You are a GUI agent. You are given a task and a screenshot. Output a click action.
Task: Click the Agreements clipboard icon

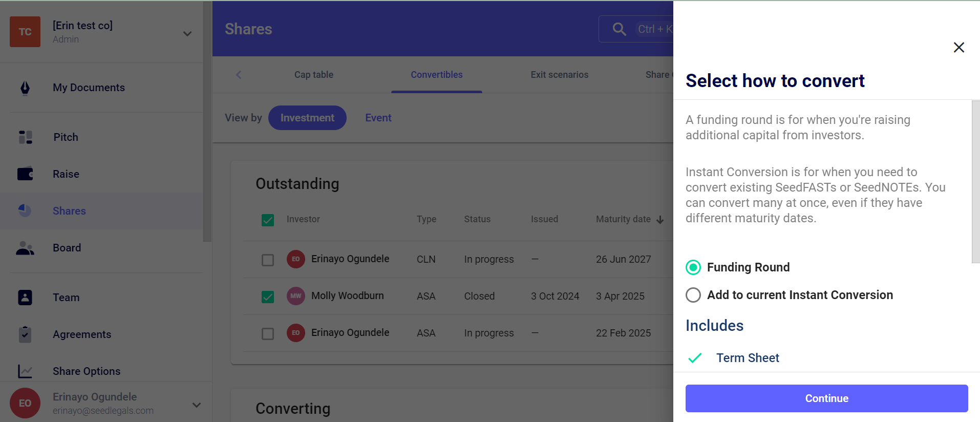[25, 334]
